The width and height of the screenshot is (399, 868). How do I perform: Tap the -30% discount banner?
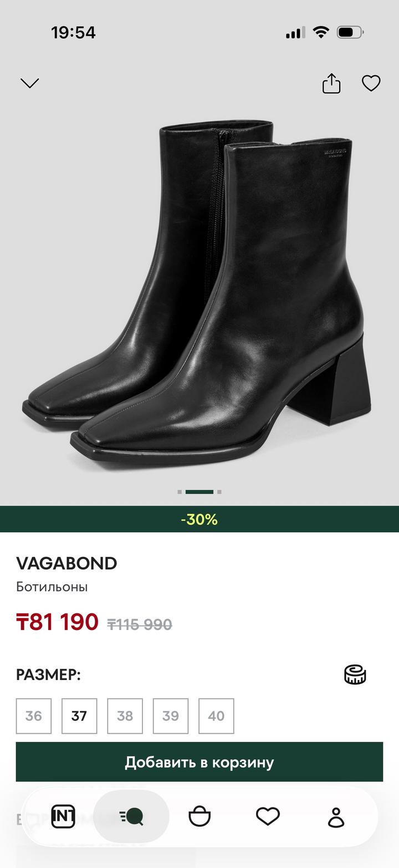199,519
